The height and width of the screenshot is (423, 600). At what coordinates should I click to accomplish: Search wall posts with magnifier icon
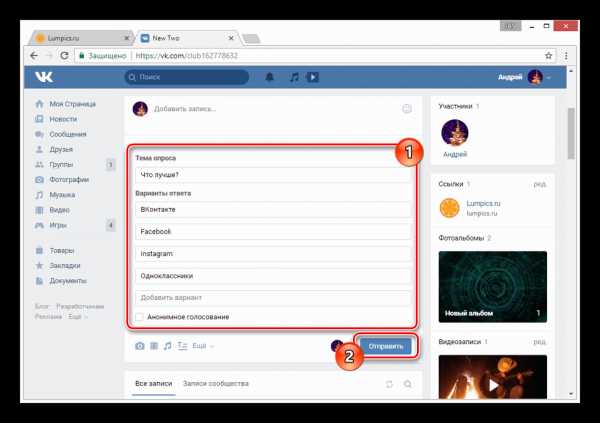(408, 384)
